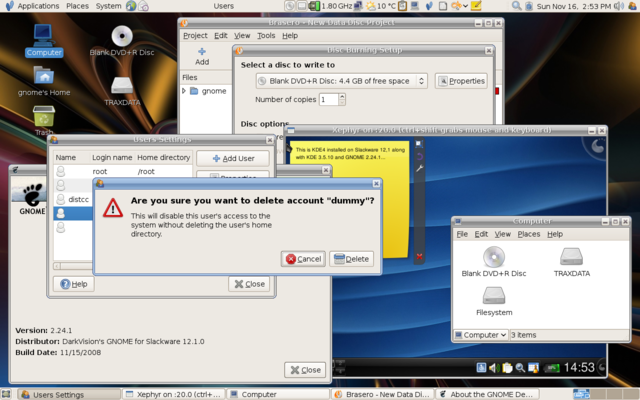Select the distcc user row
This screenshot has height=400, width=640.
pos(73,199)
